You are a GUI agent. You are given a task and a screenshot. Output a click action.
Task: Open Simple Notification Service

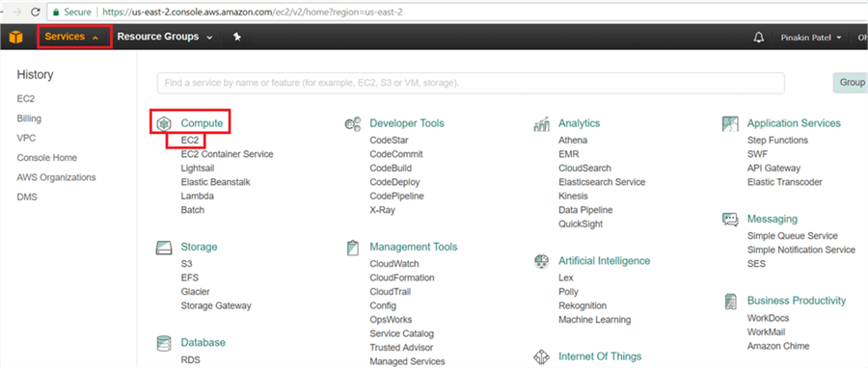(801, 250)
